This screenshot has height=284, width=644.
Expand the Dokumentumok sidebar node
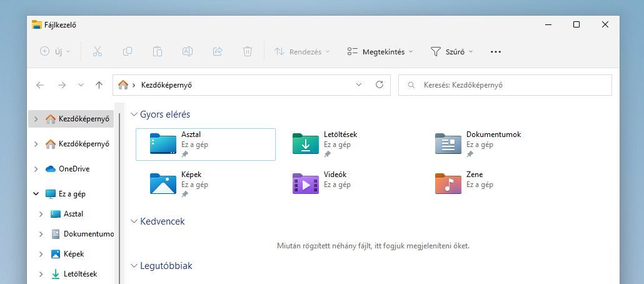41,234
